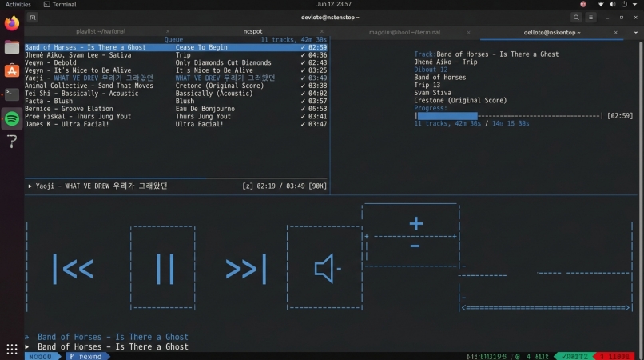Open Firefox from the dock
This screenshot has height=360, width=644.
click(x=12, y=23)
